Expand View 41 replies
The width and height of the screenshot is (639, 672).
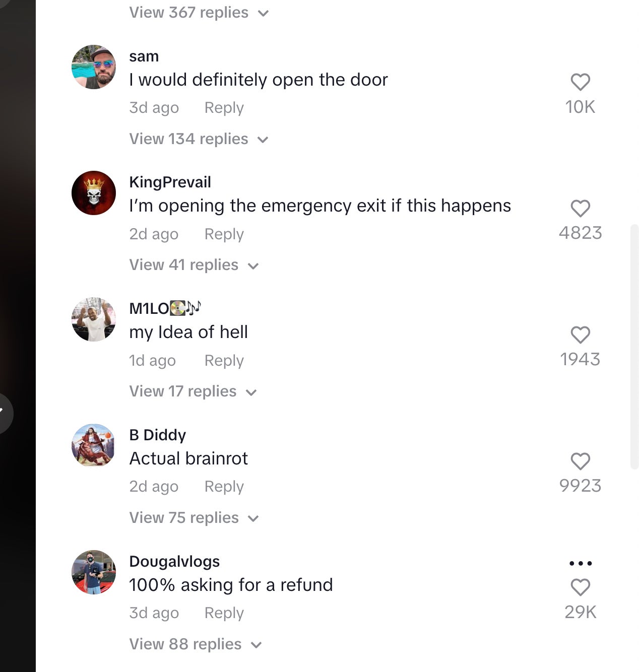[194, 265]
